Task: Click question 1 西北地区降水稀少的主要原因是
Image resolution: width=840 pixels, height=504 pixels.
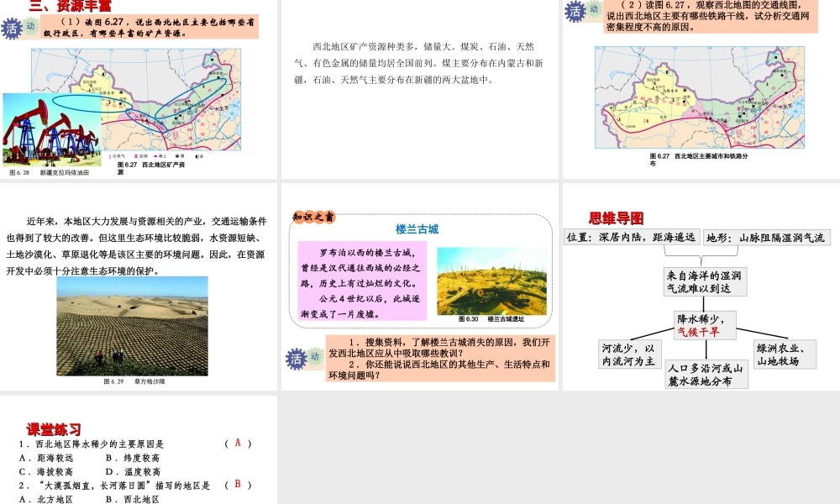Action: coord(92,444)
